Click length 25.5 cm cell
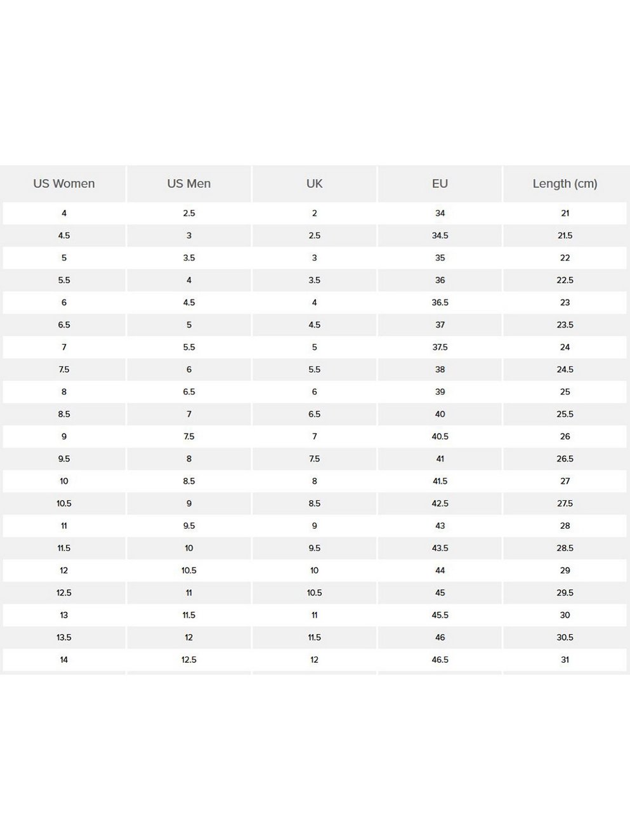630x840 pixels. click(x=565, y=414)
